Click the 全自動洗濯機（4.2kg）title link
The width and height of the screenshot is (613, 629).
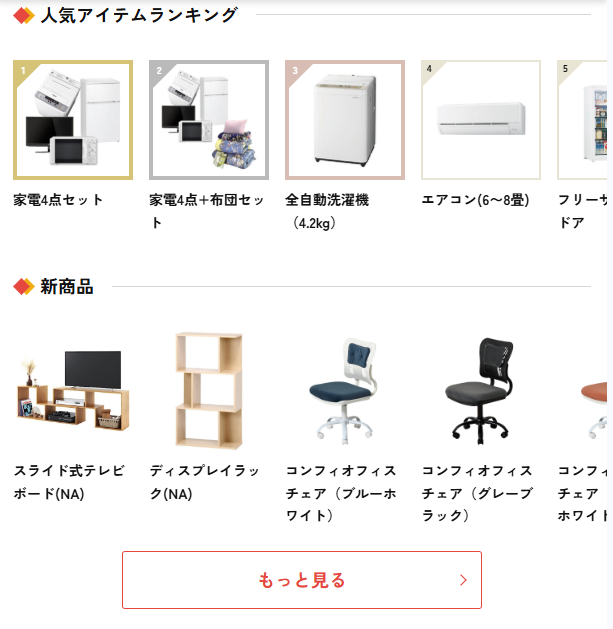click(328, 211)
